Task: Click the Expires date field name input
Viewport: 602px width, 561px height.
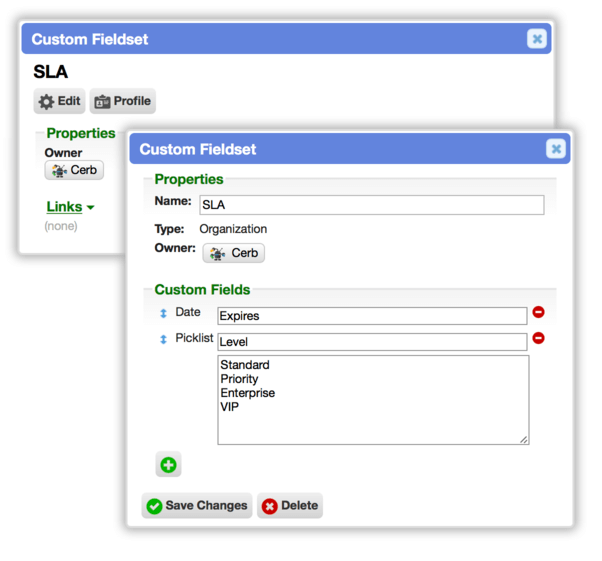Action: pos(372,316)
